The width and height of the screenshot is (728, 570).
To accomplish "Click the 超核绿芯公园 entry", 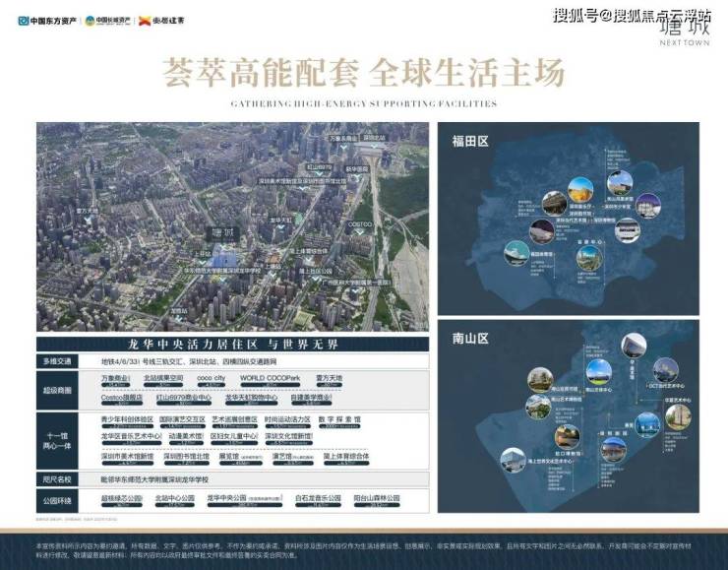I will [122, 500].
